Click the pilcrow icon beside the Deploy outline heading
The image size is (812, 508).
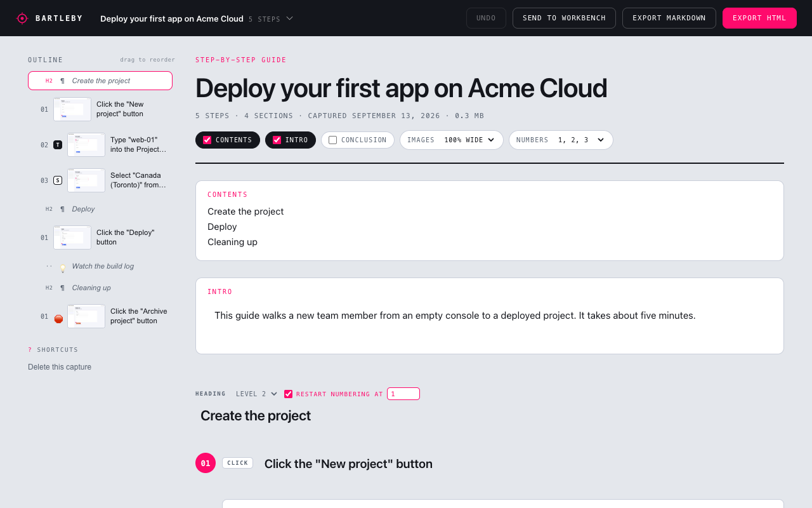click(62, 209)
